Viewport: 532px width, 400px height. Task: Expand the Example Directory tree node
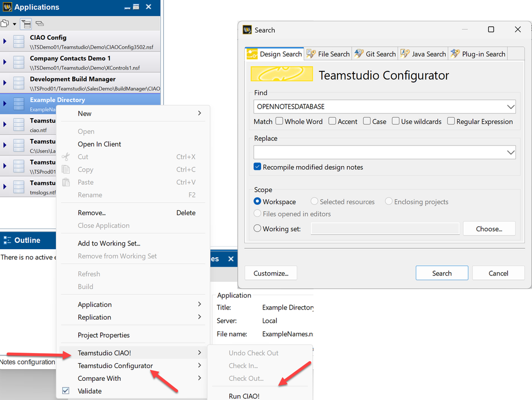(5, 103)
